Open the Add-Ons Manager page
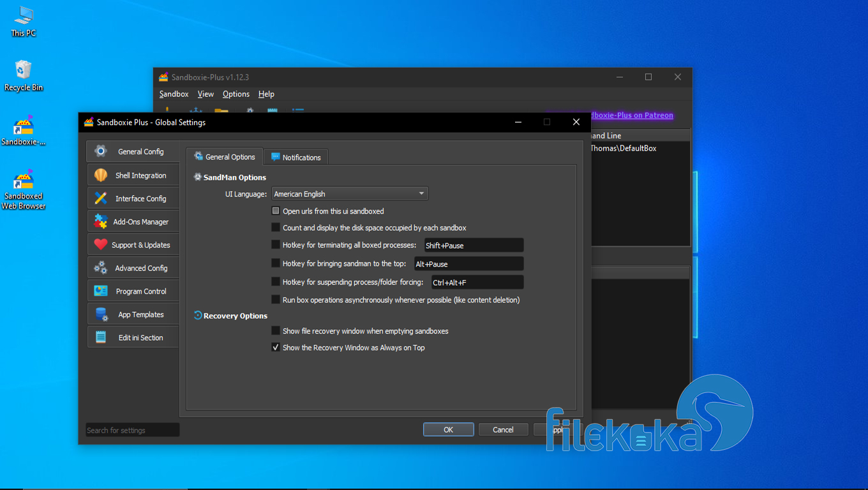Viewport: 868px width, 490px height. click(x=133, y=222)
